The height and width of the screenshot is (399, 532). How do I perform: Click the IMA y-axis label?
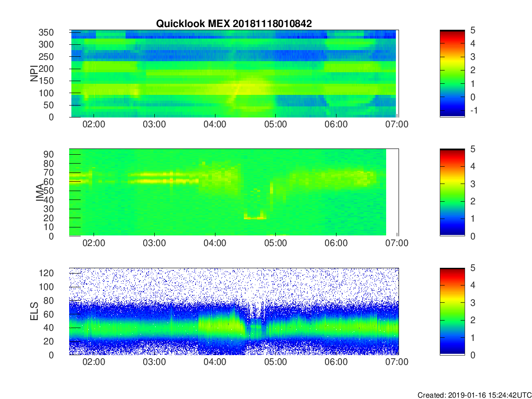[39, 192]
